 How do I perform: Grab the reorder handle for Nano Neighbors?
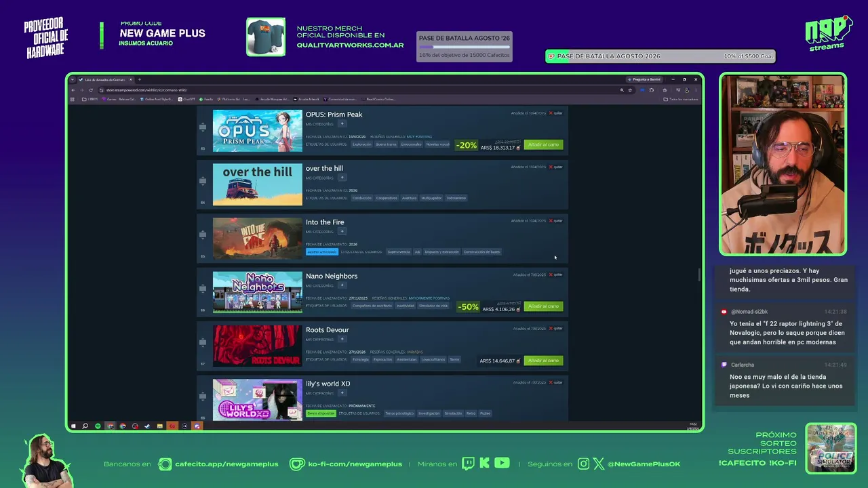click(203, 288)
